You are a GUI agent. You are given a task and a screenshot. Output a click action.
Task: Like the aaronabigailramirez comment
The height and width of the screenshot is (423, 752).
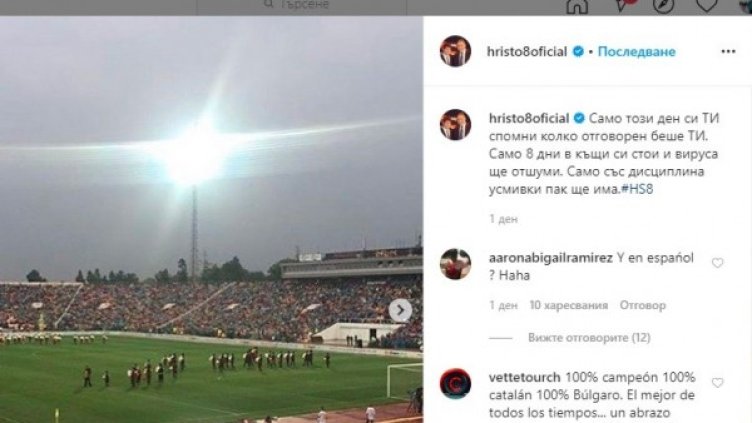point(717,263)
